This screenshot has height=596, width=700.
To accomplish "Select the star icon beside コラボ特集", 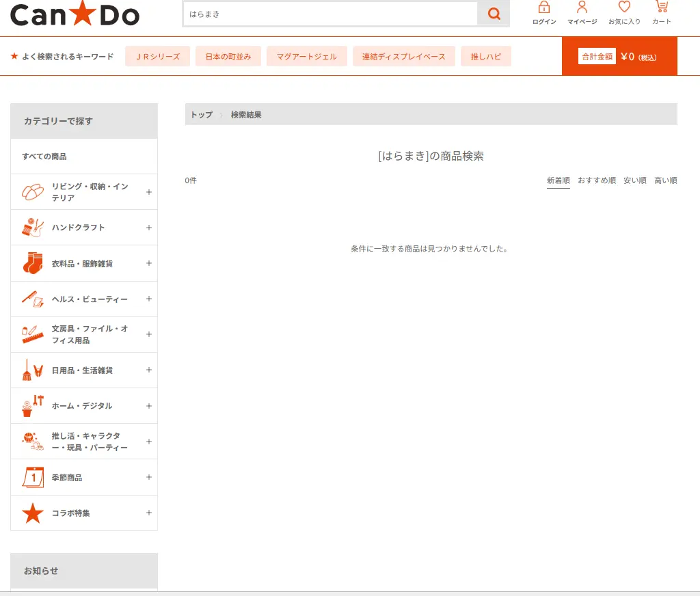I will point(31,513).
